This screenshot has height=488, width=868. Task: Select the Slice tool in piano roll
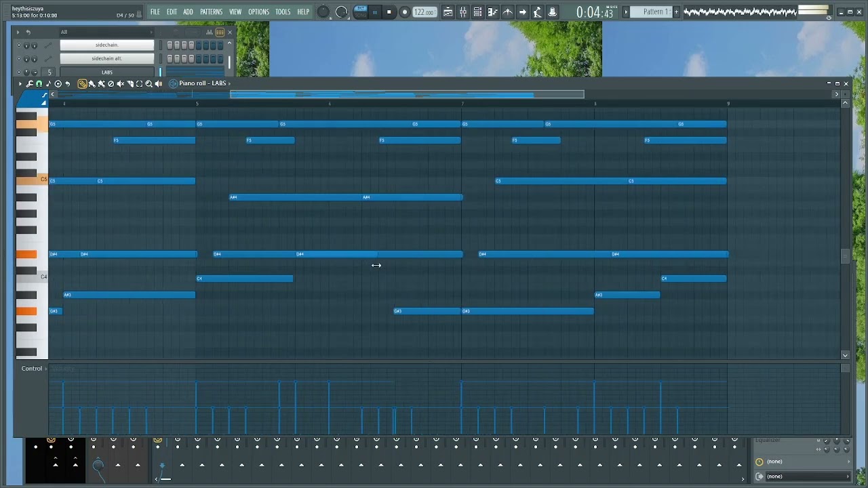(130, 84)
